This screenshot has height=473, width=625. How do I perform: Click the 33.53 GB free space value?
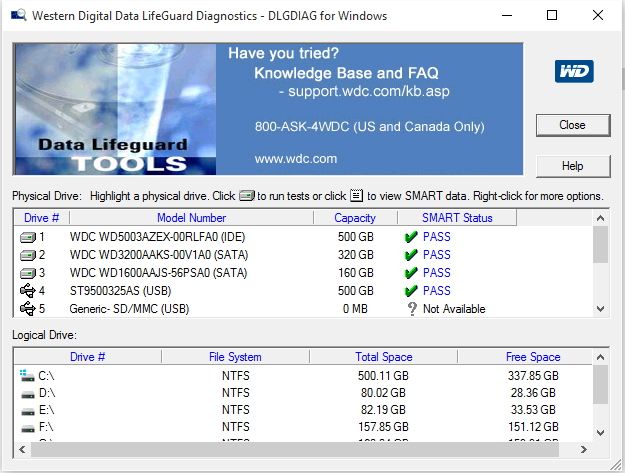pyautogui.click(x=533, y=410)
